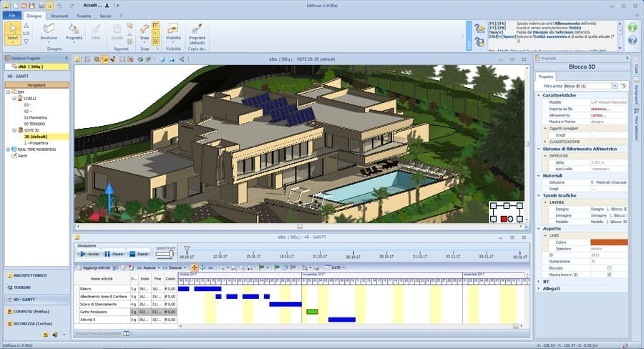Open the Filtro entità dropdown
The image size is (644, 349).
coord(615,86)
